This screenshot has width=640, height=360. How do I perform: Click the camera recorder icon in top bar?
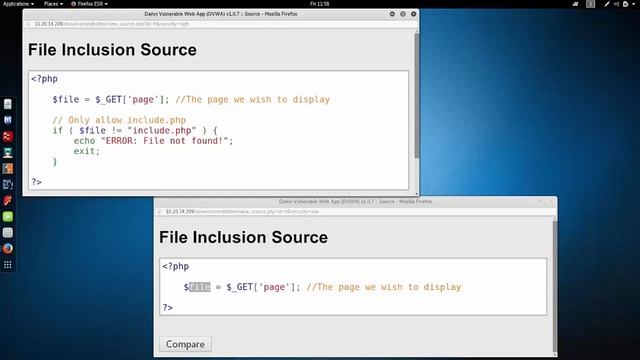[x=575, y=4]
